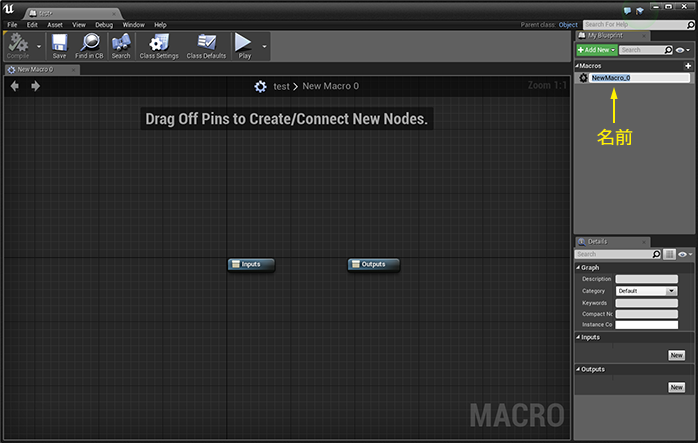
Task: Click the Unreal Engine logo icon
Action: click(x=9, y=9)
